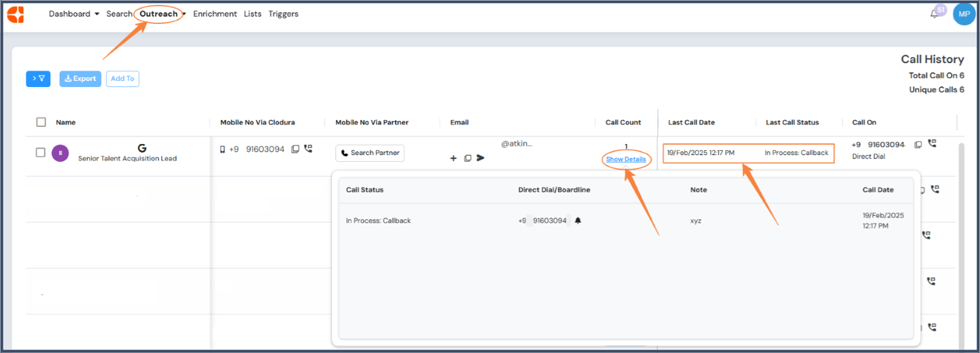
Task: Click the Add To button
Action: (x=123, y=79)
